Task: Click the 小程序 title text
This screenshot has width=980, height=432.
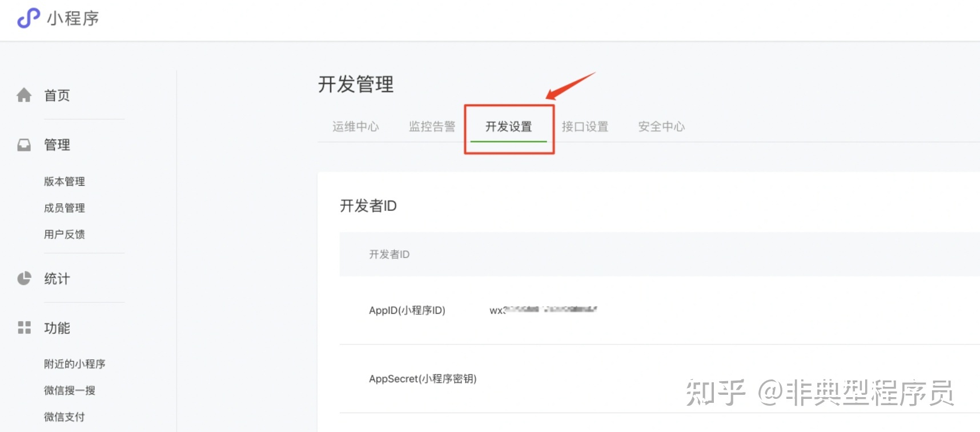Action: (x=73, y=18)
